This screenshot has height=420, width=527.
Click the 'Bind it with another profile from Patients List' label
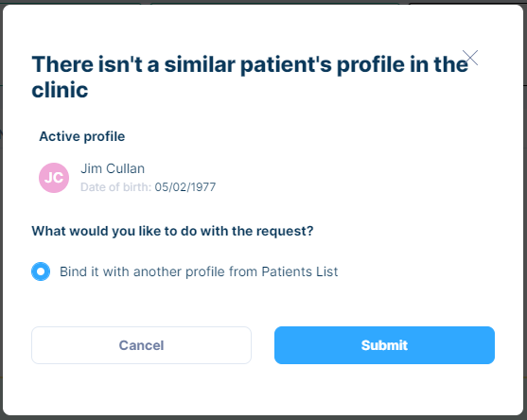coord(199,271)
